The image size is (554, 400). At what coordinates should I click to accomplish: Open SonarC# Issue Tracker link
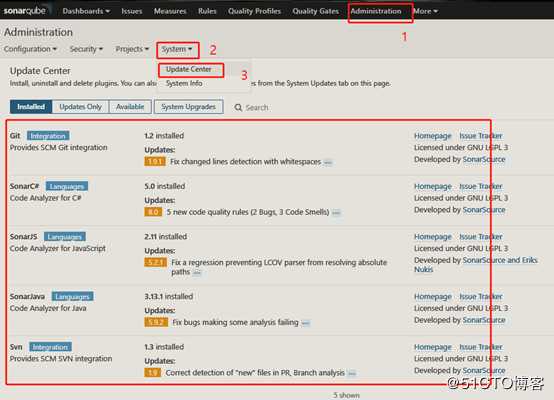481,186
